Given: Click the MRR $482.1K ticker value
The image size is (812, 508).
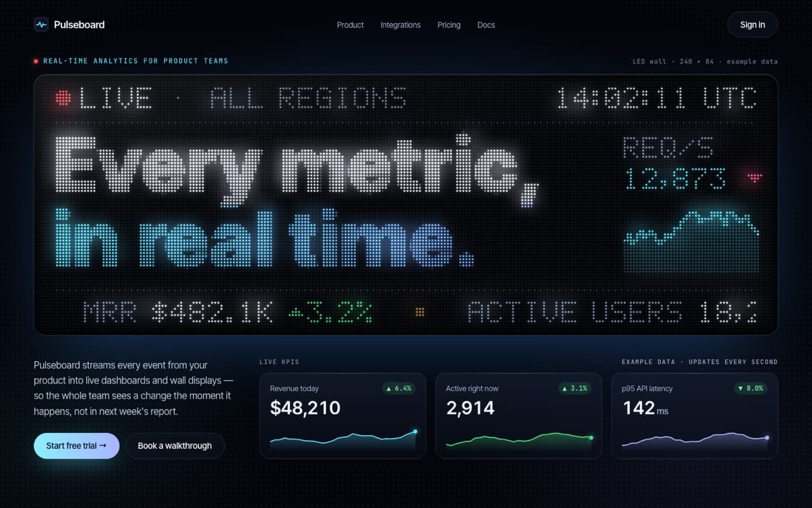Looking at the screenshot, I should point(178,312).
